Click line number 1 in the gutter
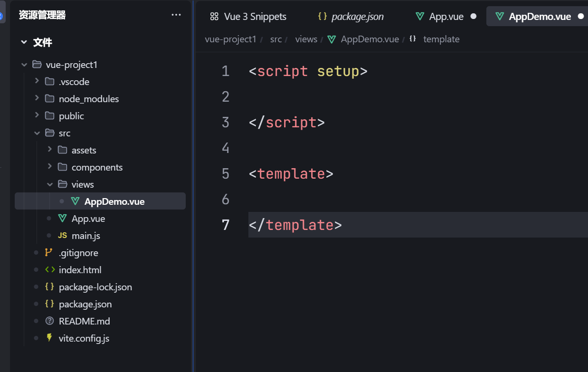This screenshot has height=372, width=588. coord(226,71)
